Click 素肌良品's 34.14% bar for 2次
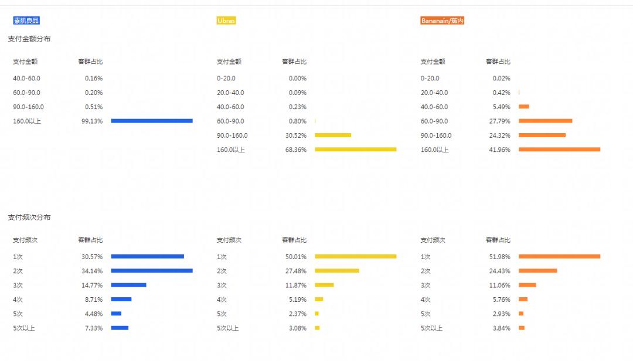This screenshot has height=364, width=633. tap(152, 271)
